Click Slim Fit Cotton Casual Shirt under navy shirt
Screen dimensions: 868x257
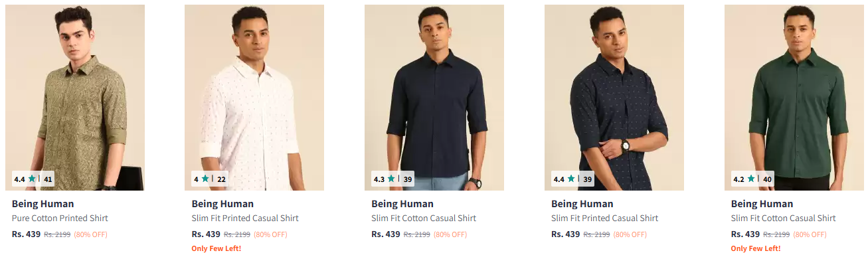(424, 218)
